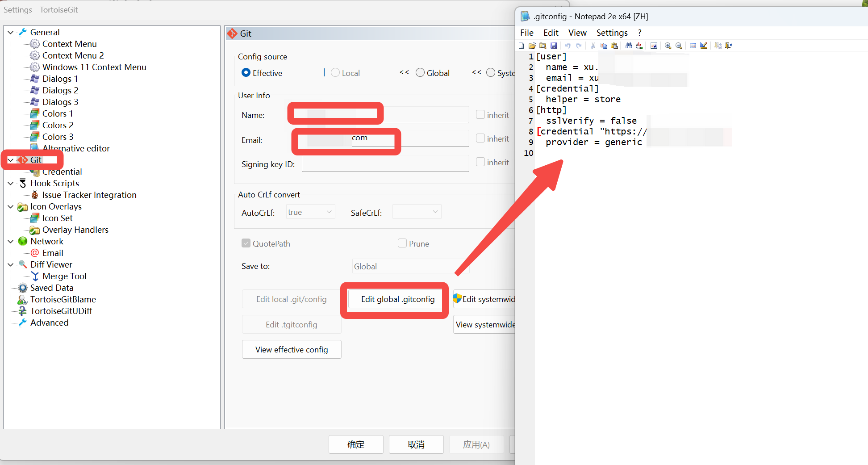The height and width of the screenshot is (465, 868).
Task: Click the Exit door icon in Notepad2 toolbar
Action: pos(729,46)
